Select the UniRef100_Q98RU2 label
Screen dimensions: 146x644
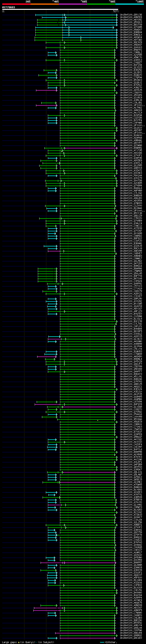131,635
